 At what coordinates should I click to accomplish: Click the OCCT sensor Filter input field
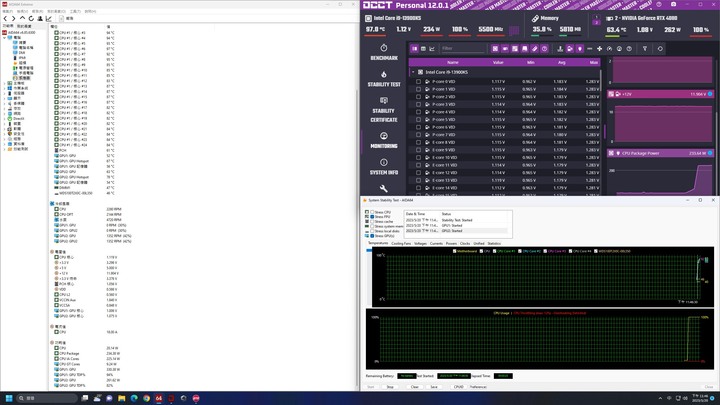coord(462,49)
